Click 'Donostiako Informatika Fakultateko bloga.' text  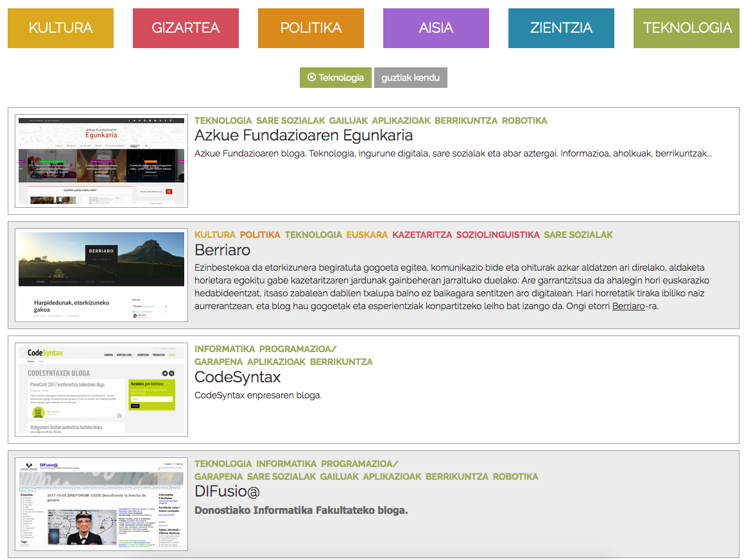point(301,511)
